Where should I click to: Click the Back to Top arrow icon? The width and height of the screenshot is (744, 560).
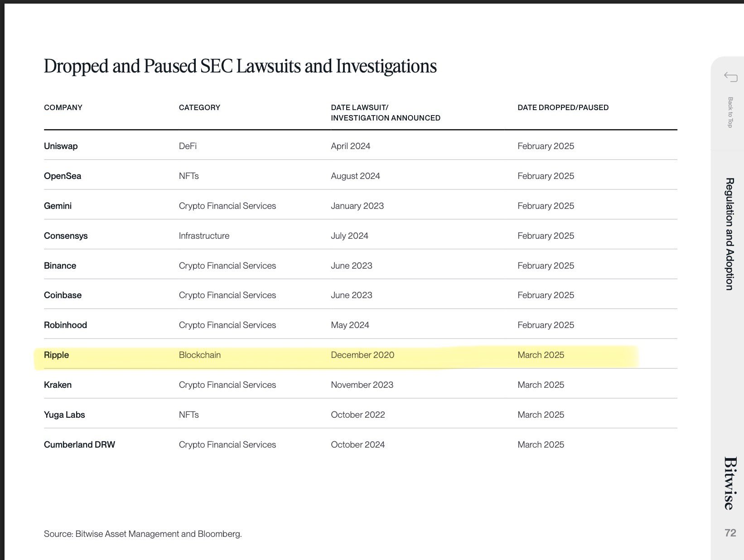(730, 77)
